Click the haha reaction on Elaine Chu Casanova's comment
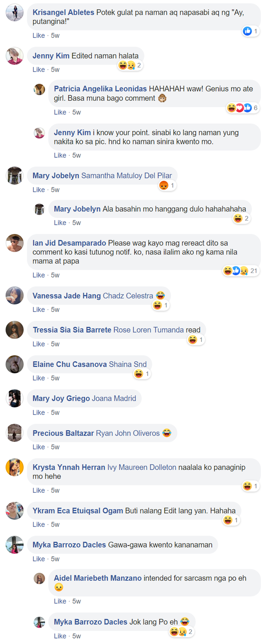This screenshot has height=644, width=271. point(139,374)
